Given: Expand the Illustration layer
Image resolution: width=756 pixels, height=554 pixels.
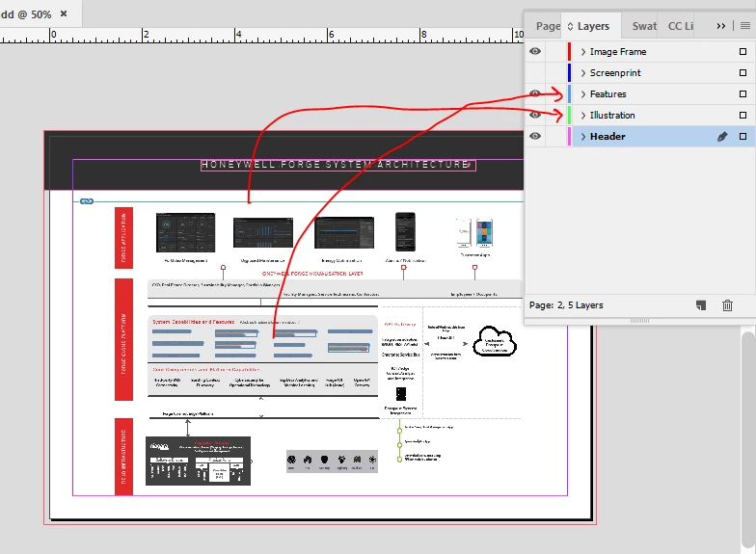Looking at the screenshot, I should pos(583,116).
